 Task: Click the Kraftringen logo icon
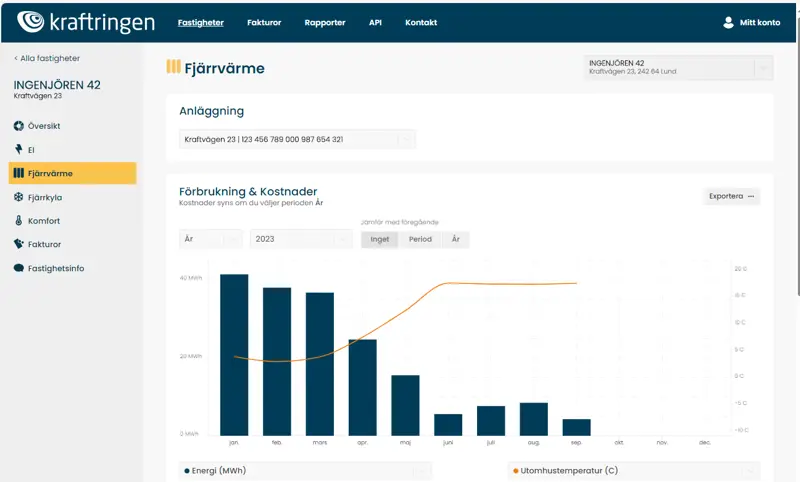31,22
